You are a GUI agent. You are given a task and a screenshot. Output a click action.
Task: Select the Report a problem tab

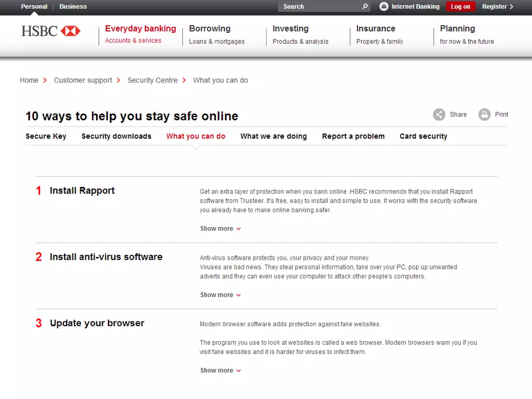coord(353,136)
